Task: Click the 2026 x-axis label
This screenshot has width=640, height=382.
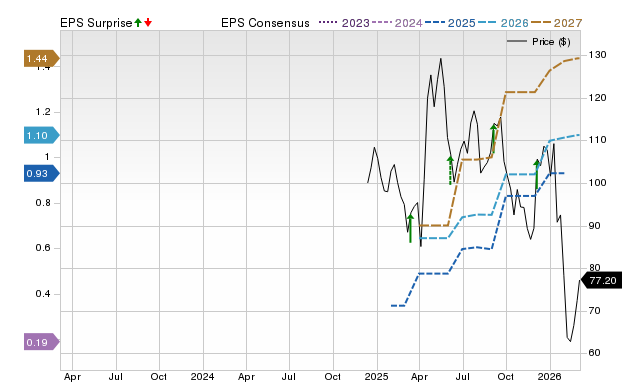Action: click(x=549, y=376)
